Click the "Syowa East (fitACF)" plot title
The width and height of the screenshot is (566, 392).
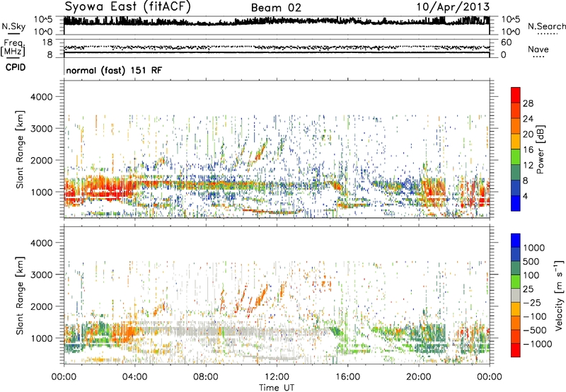tap(128, 7)
